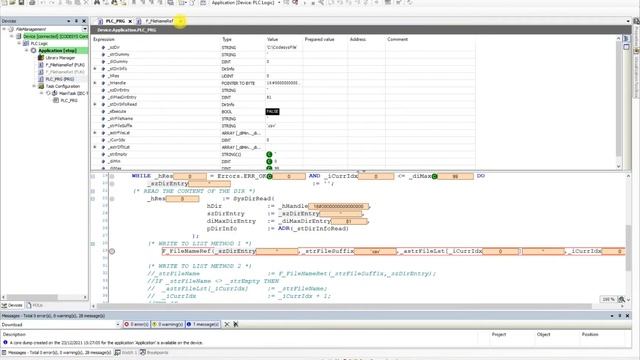This screenshot has height=360, width=640.
Task: Switch to the POUs bottom tab
Action: click(35, 305)
